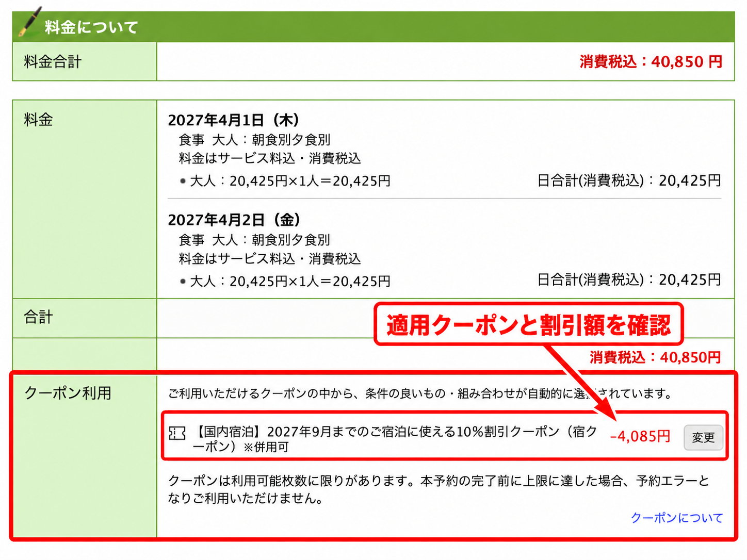The width and height of the screenshot is (747, 560).
Task: Click the 料金 row label cell
Action: 85,199
